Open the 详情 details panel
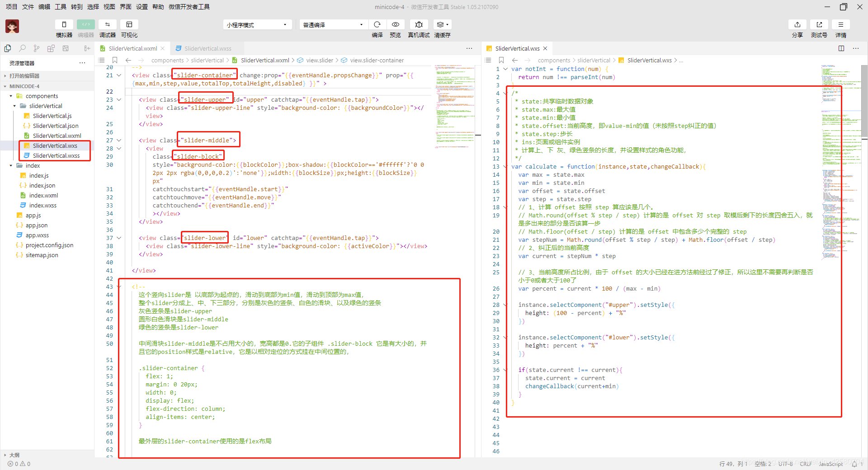This screenshot has width=868, height=470. 841,24
